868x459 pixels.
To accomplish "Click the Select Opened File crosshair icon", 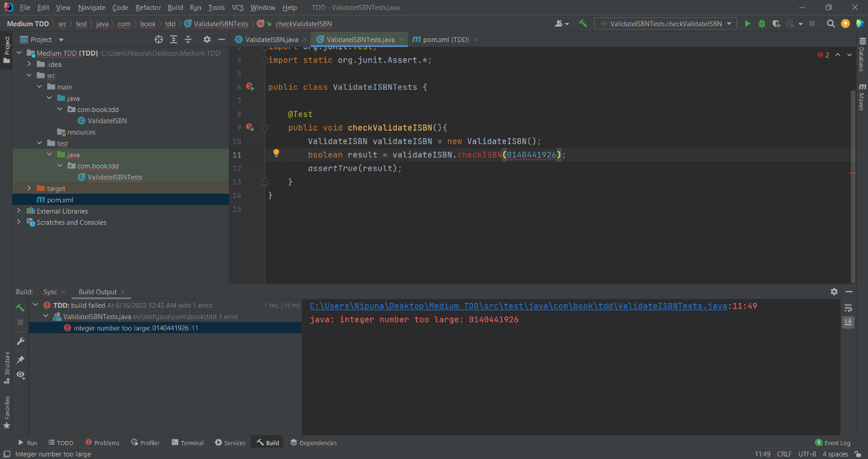I will pos(159,40).
